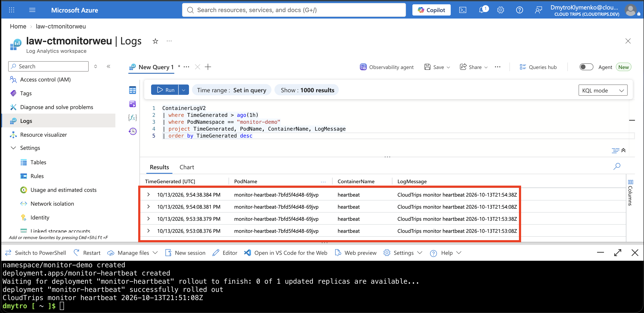Close the New Query 1 tab
This screenshot has height=313, width=644.
point(198,67)
